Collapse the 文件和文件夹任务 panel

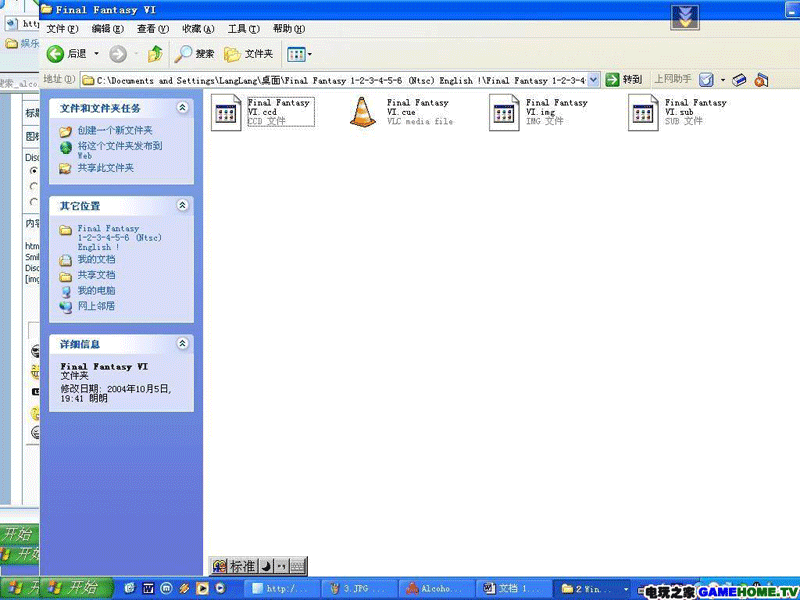(182, 107)
